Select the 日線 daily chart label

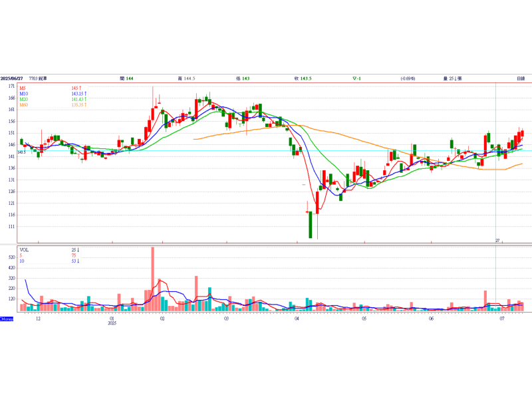click(521, 78)
